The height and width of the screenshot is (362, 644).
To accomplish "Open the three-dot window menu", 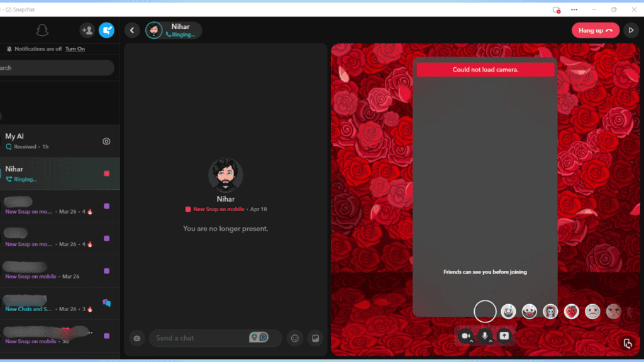I will point(574,9).
